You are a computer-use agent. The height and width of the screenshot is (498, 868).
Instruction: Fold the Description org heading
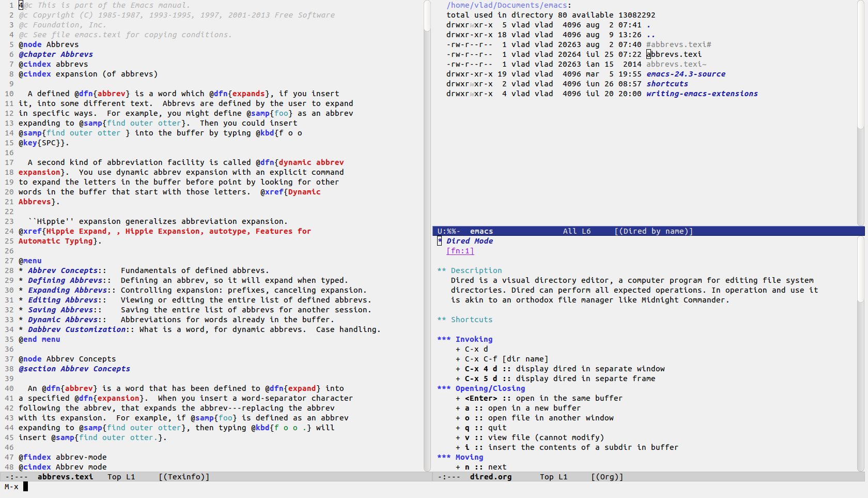470,270
